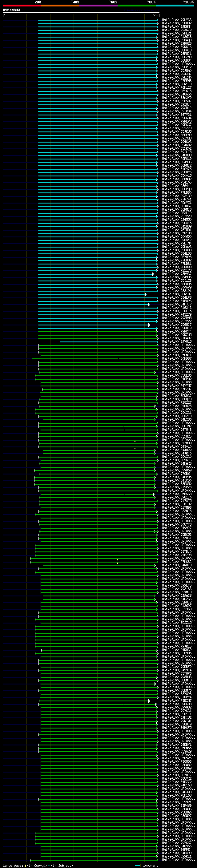The image size is (197, 868).
Task: Open hit UniRef100_Q9FRT2
Action: tap(177, 67)
